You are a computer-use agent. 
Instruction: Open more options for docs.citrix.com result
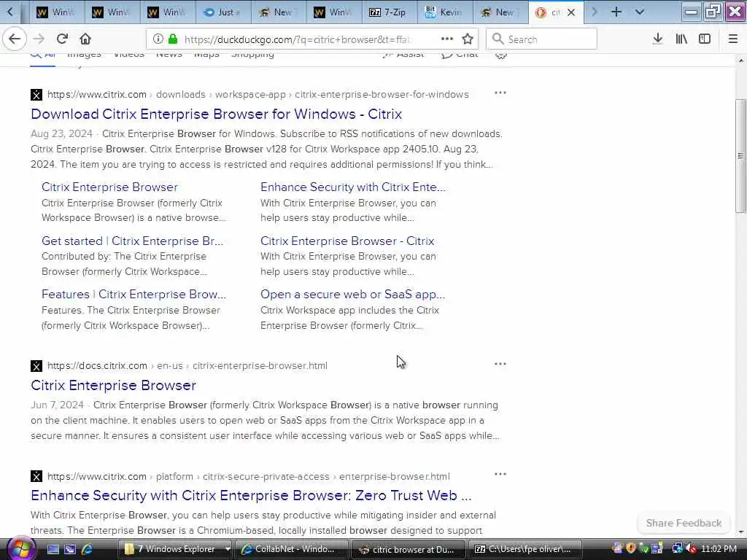click(500, 364)
